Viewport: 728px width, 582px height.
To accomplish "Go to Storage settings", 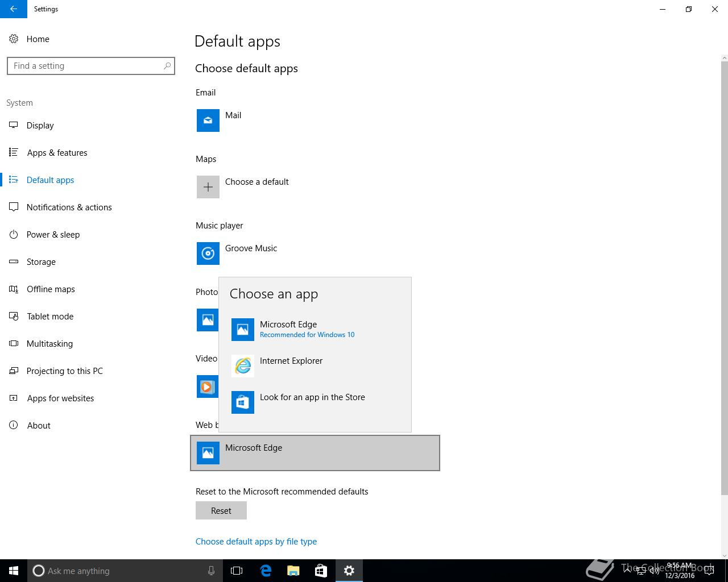I will (41, 262).
